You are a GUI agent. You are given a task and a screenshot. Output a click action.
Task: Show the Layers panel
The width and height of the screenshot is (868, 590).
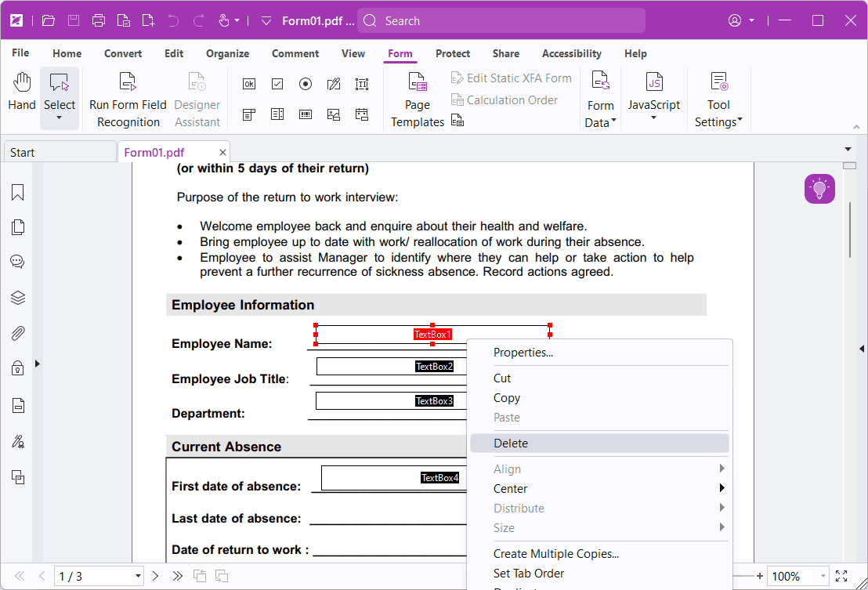click(16, 297)
